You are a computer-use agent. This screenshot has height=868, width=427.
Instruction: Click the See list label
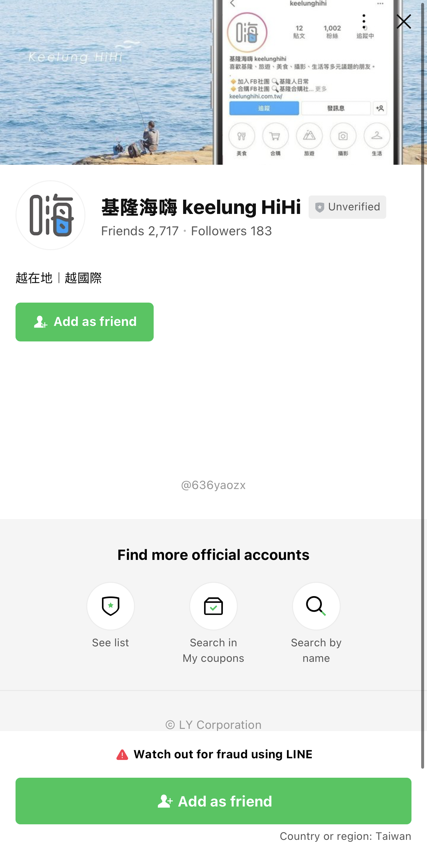pyautogui.click(x=110, y=642)
